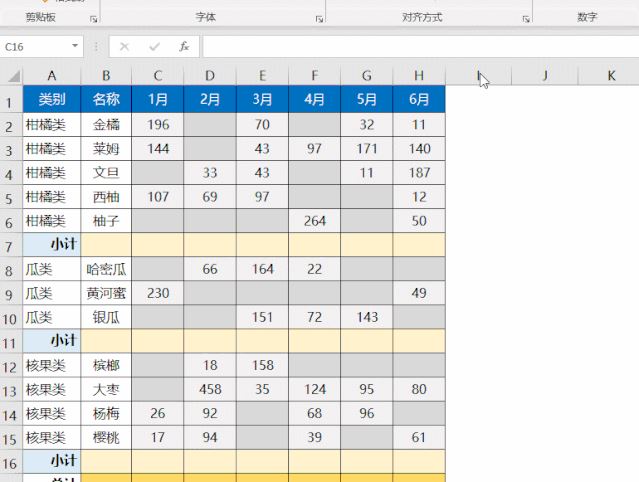Click inside the Name Box showing C16
Image resolution: width=639 pixels, height=482 pixels.
coord(34,46)
